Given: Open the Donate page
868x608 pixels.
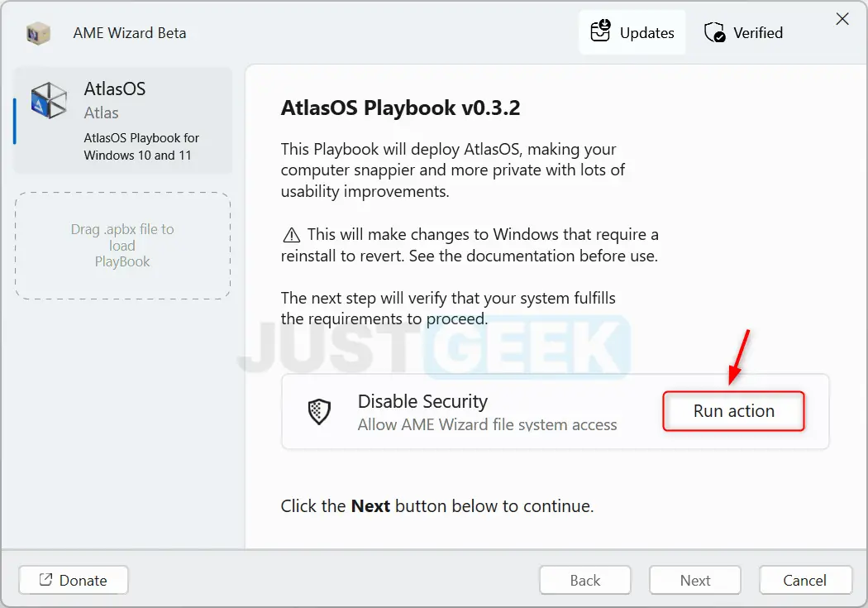Looking at the screenshot, I should click(x=73, y=580).
